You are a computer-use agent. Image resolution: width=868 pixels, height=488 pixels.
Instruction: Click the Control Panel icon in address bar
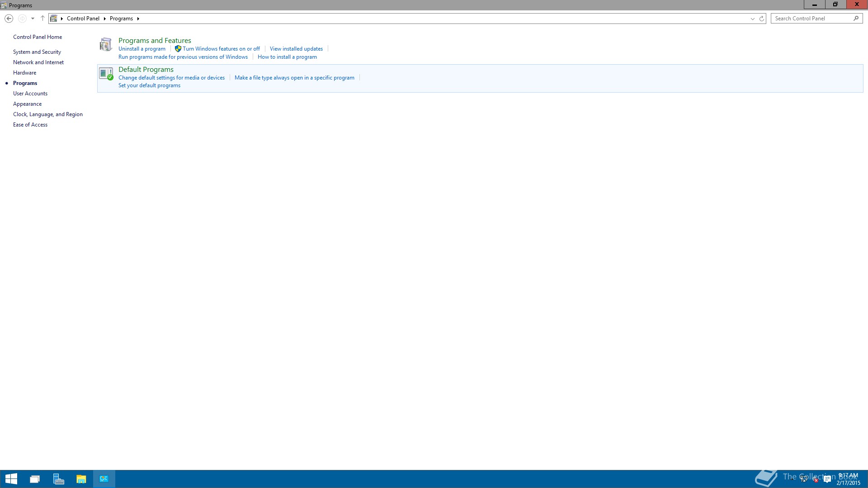click(x=54, y=19)
